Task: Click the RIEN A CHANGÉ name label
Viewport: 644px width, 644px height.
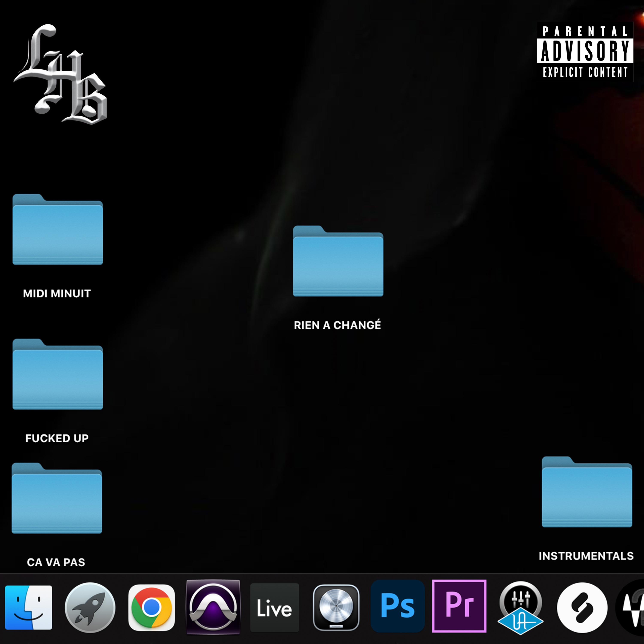Action: [x=337, y=325]
